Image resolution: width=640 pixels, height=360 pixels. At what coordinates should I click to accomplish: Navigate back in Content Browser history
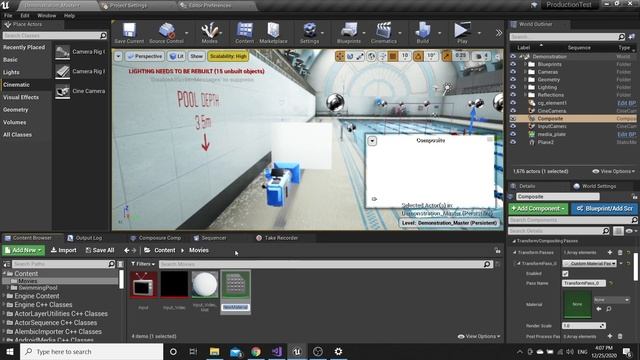pyautogui.click(x=127, y=250)
